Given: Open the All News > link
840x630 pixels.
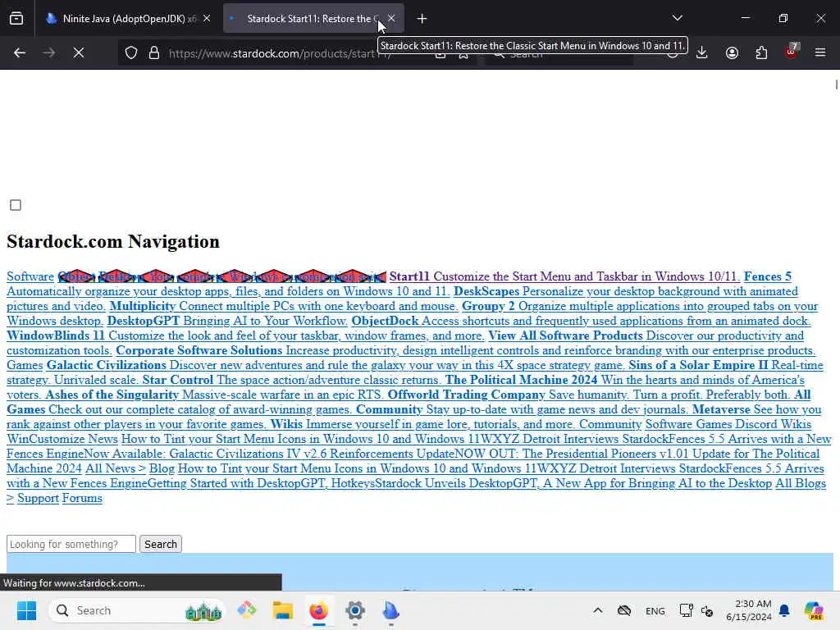Looking at the screenshot, I should coord(115,468).
